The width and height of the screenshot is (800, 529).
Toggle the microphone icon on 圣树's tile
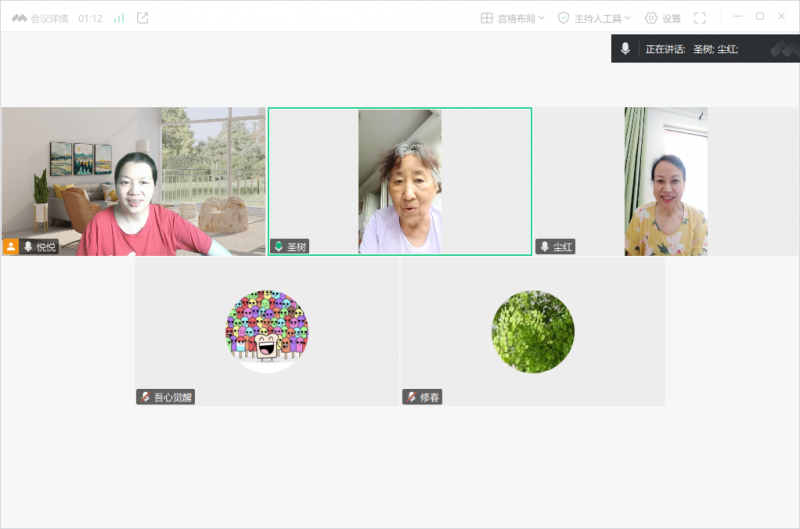(x=278, y=246)
